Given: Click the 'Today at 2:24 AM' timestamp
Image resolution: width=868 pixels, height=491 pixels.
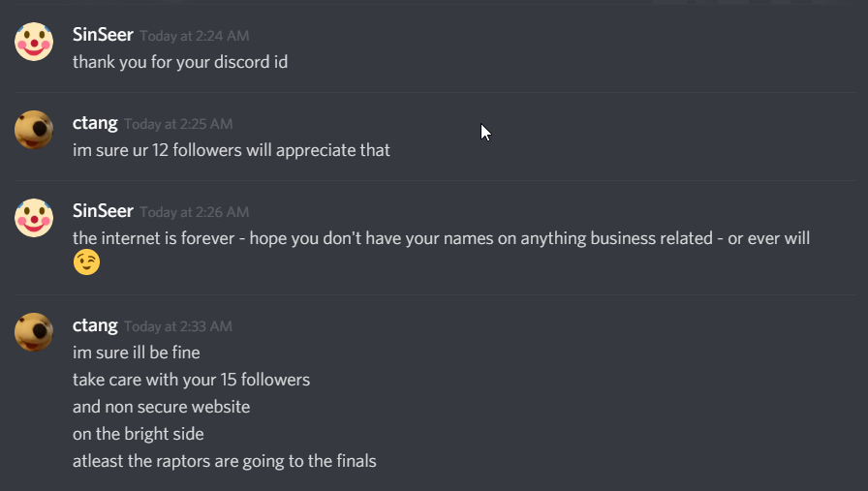Looking at the screenshot, I should point(195,36).
